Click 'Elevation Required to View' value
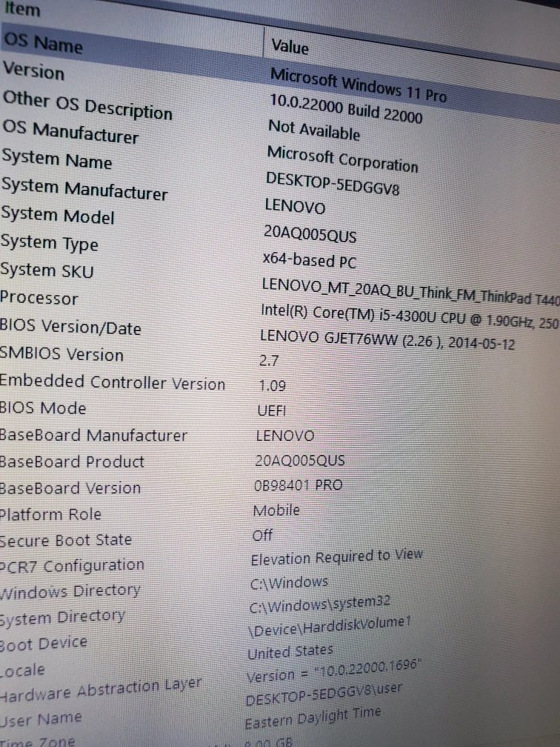The image size is (560, 747). (336, 557)
